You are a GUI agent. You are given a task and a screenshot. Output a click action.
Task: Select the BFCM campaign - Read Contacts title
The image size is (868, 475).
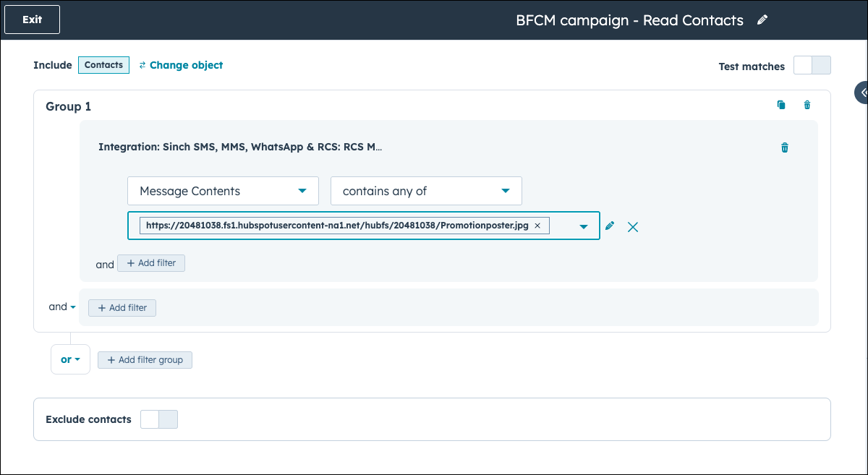(x=629, y=20)
